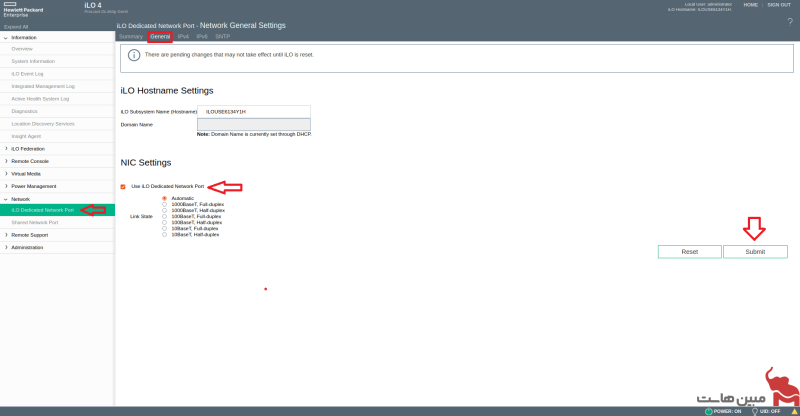Click the Reset button
The width and height of the screenshot is (800, 416).
click(690, 252)
